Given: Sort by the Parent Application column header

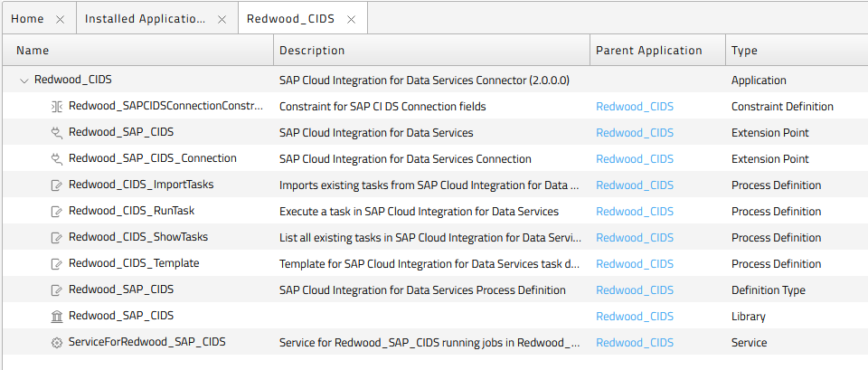Looking at the screenshot, I should [657, 51].
